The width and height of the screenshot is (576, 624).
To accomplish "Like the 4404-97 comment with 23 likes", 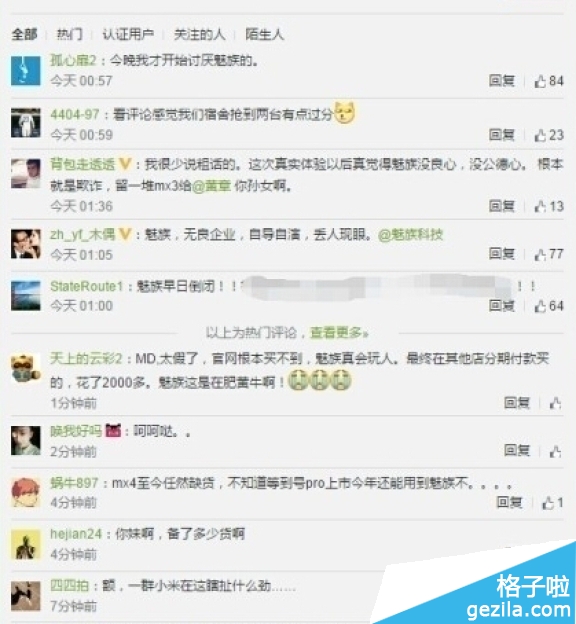I will point(549,135).
